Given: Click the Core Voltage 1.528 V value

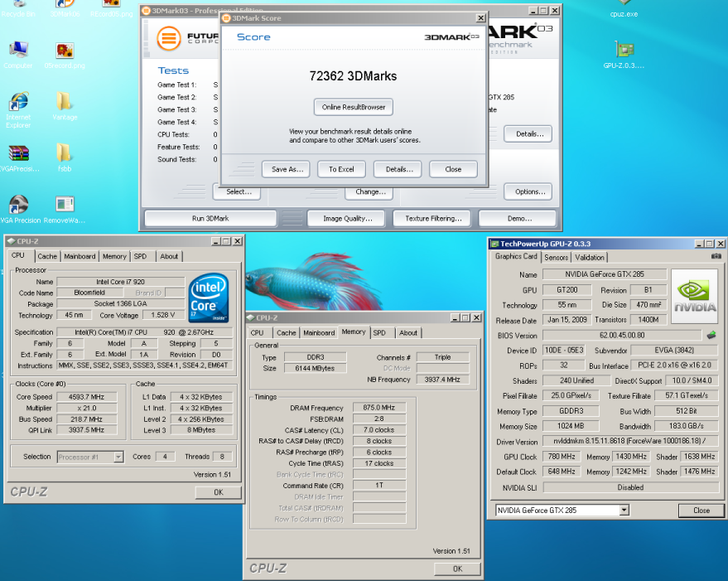Looking at the screenshot, I should [x=162, y=315].
